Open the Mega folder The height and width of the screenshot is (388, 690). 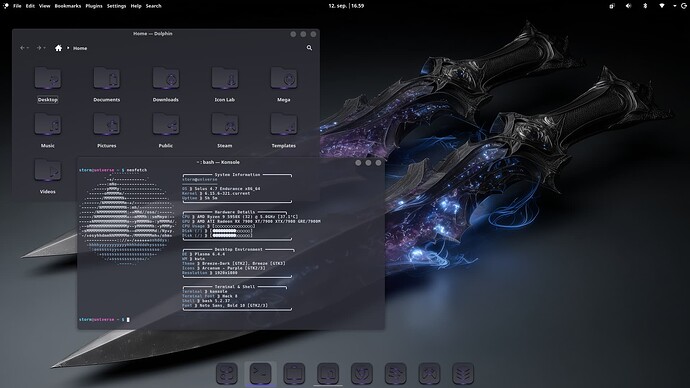point(283,84)
